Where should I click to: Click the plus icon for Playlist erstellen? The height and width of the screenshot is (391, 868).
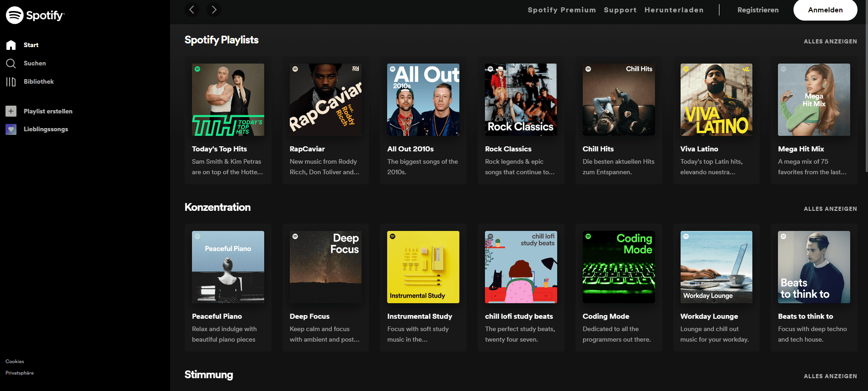click(x=11, y=111)
